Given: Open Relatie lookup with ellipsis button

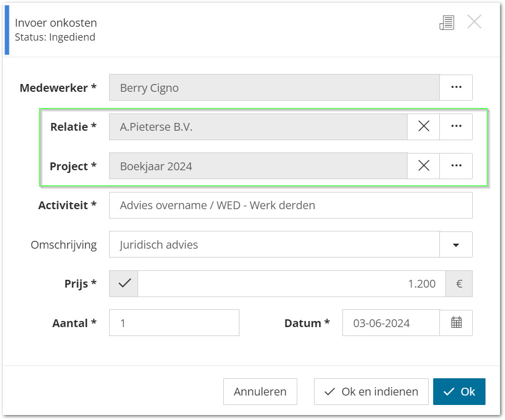Looking at the screenshot, I should (x=456, y=126).
